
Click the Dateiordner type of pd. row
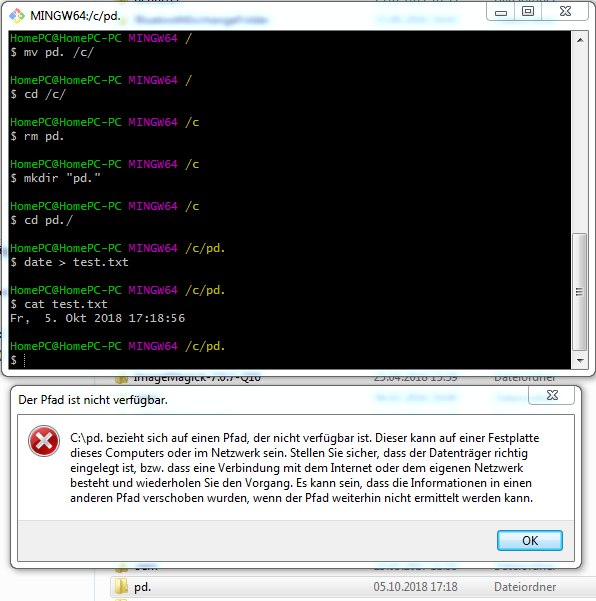tap(525, 587)
